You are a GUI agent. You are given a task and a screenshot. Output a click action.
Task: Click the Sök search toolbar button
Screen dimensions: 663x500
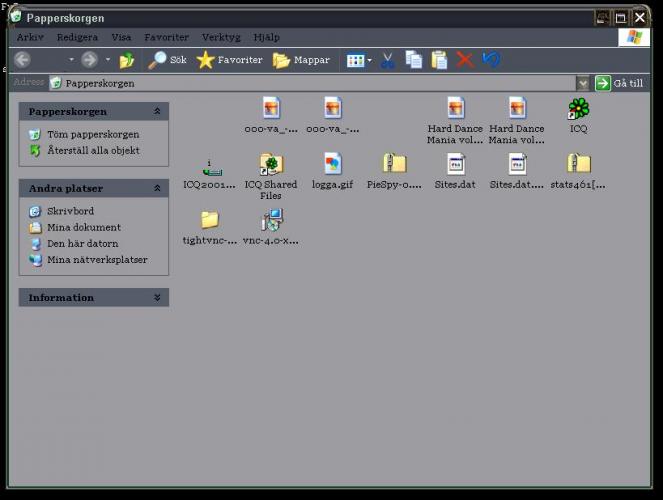[167, 60]
